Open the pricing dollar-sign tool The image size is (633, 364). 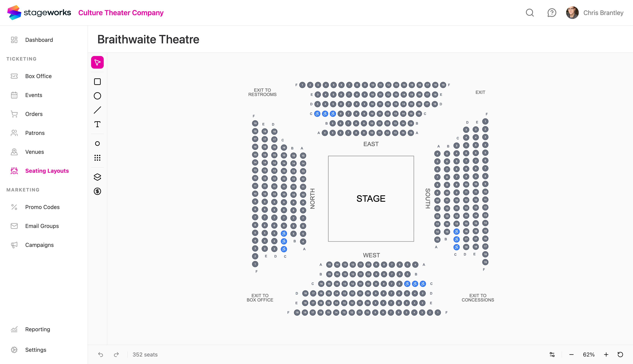coord(97,191)
